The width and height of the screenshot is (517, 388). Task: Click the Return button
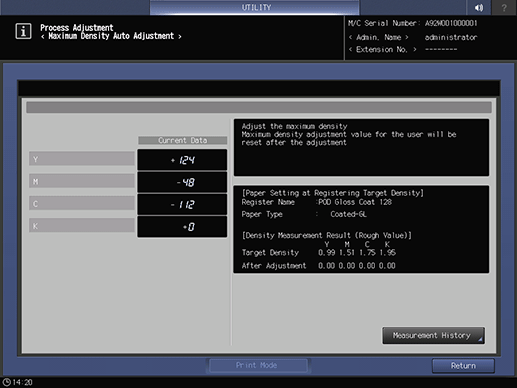pyautogui.click(x=463, y=366)
